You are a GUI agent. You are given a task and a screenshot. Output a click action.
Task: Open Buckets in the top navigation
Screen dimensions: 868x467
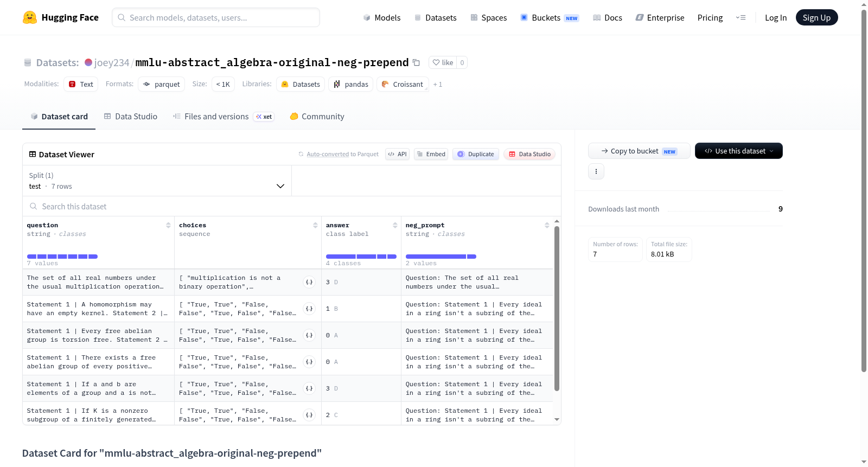point(550,17)
